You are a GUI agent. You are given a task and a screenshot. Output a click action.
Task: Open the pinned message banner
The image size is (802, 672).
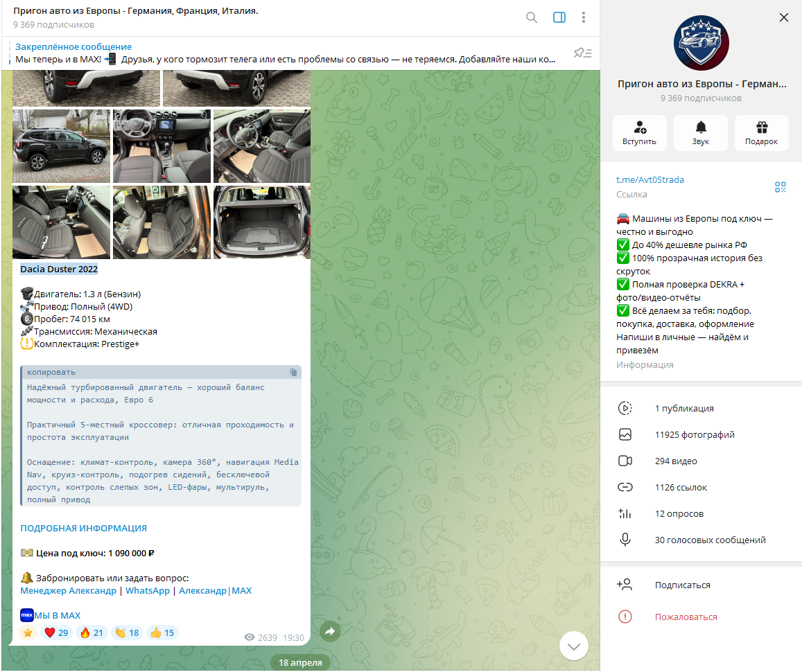[x=286, y=53]
